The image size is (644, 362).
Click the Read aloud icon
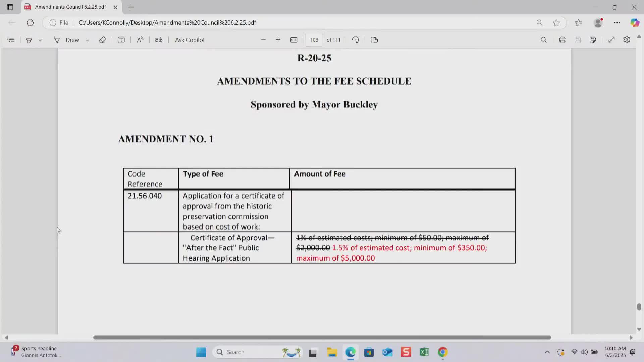pyautogui.click(x=140, y=40)
